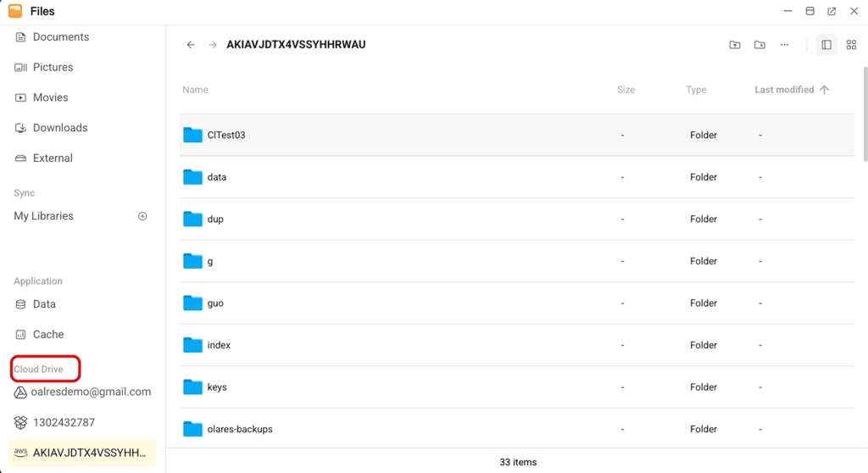The image size is (868, 473).
Task: Open the Dropbox account 1302432787
Action: click(64, 422)
